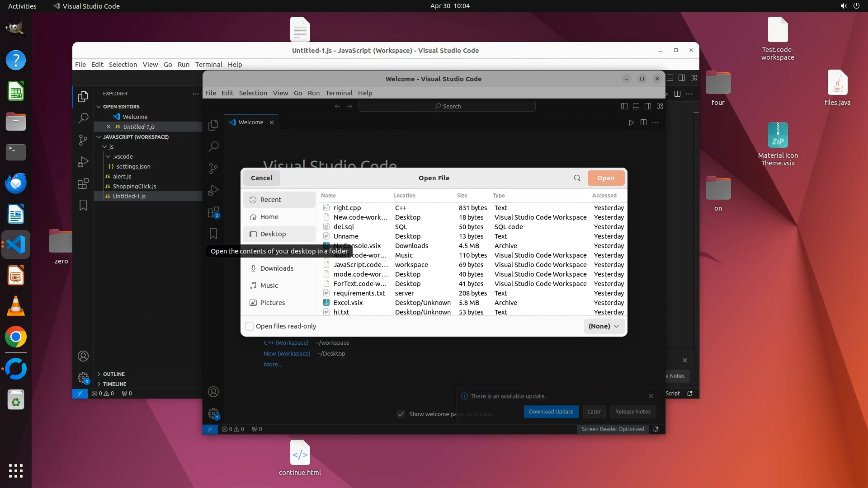Open Run and Debug in back window
The height and width of the screenshot is (488, 868).
[x=83, y=162]
